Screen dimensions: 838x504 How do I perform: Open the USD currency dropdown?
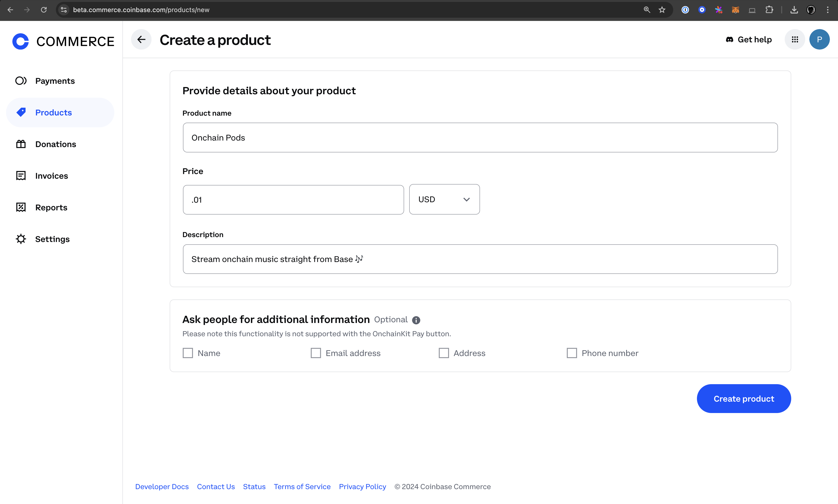[444, 199]
